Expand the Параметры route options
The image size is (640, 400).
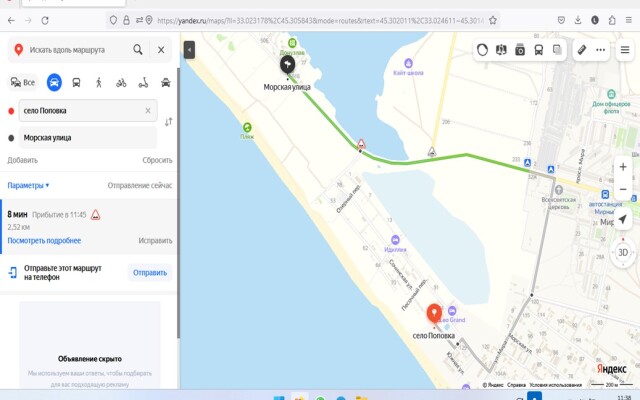click(28, 185)
